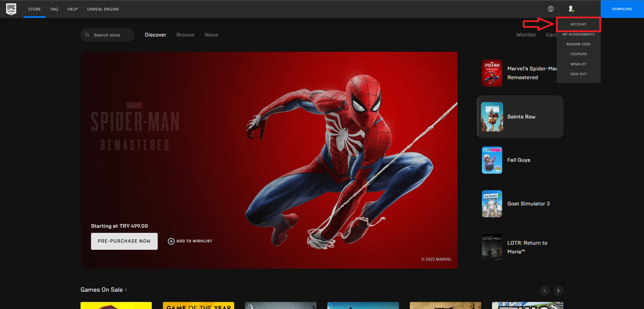Go to previous Games On Sale items
Screen dimensions: 644x309
pos(545,291)
